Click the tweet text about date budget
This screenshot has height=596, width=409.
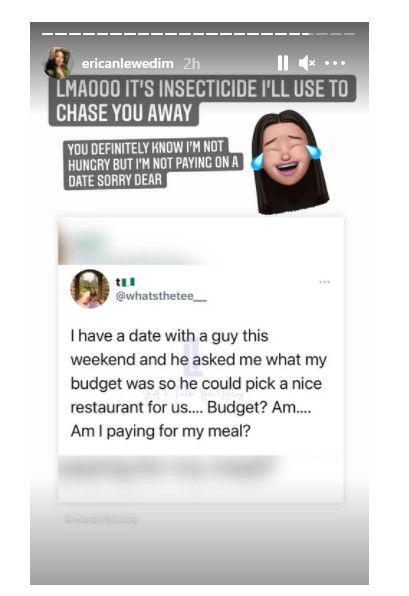click(x=198, y=384)
